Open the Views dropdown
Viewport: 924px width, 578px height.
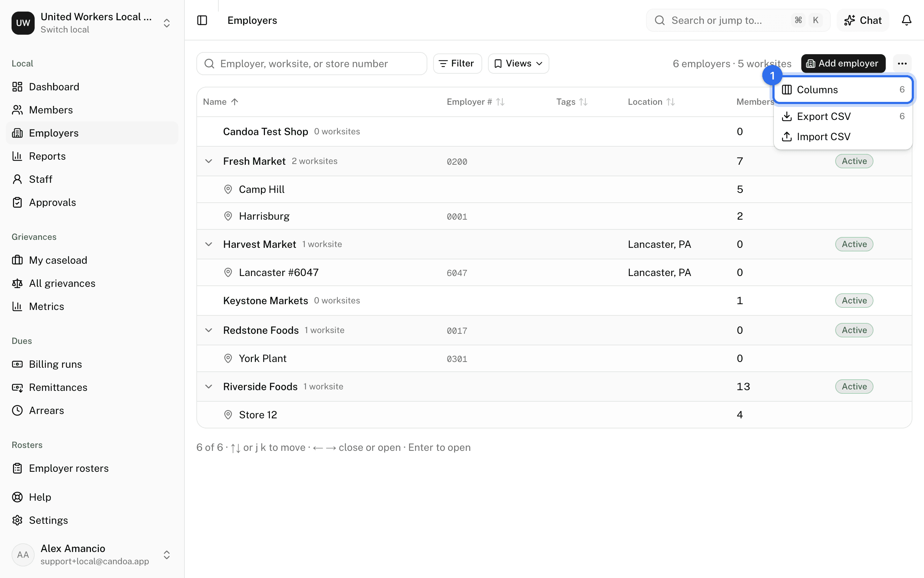tap(518, 64)
